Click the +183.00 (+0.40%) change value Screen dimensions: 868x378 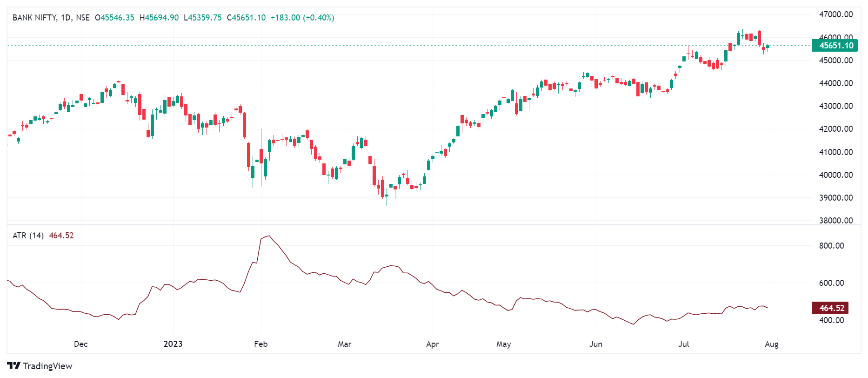click(x=302, y=18)
